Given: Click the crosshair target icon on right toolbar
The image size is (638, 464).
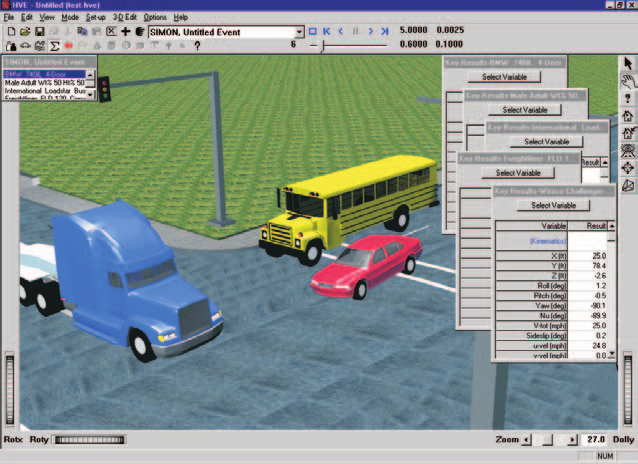Looking at the screenshot, I should click(628, 168).
